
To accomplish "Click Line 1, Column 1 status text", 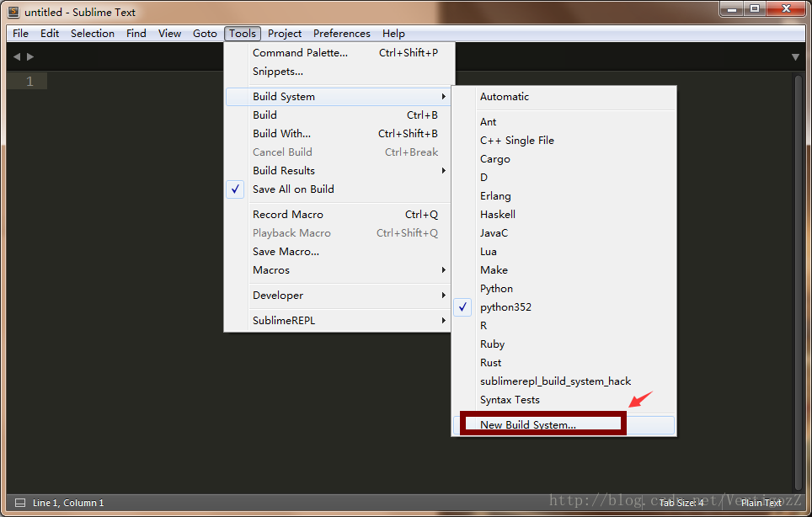I will [x=68, y=503].
